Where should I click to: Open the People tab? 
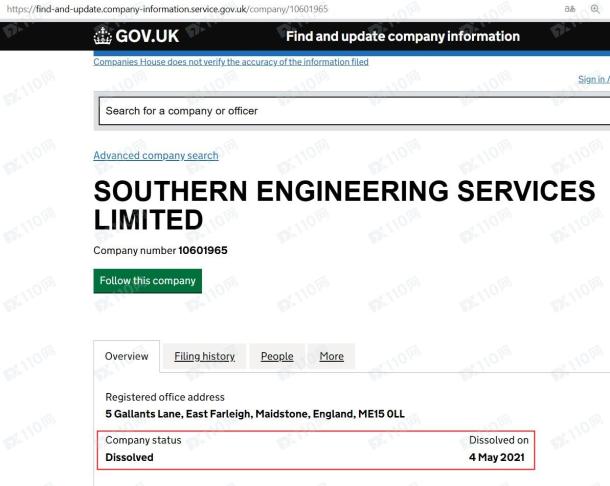click(277, 356)
